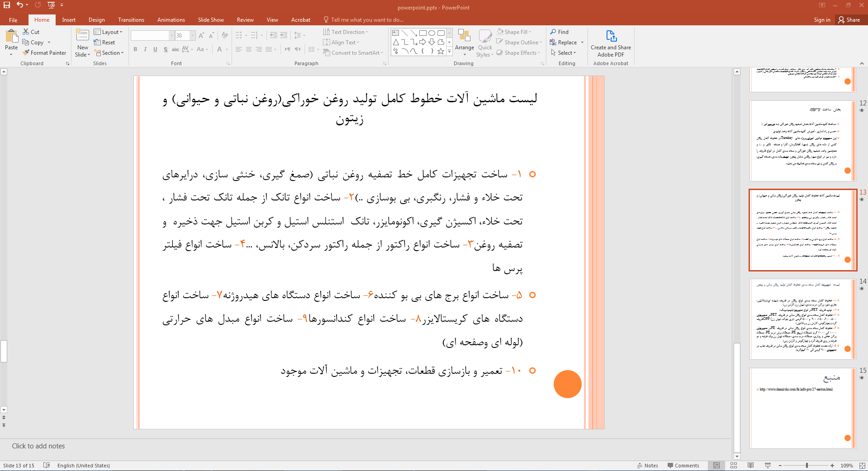Select the rectangle shape in gallery
The height and width of the screenshot is (471, 868).
423,33
